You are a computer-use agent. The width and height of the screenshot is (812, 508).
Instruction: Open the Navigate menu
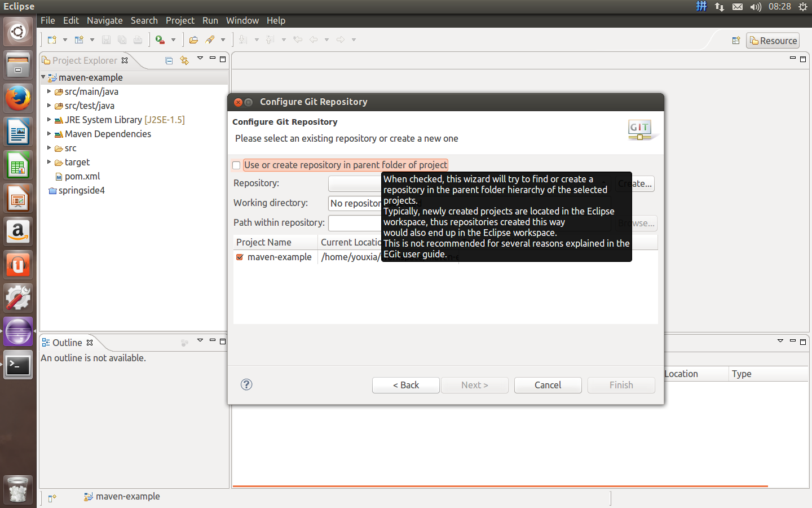[x=104, y=20]
